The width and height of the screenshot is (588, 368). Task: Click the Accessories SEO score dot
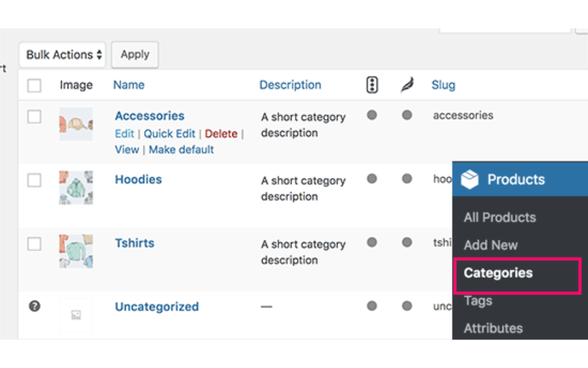(x=372, y=115)
